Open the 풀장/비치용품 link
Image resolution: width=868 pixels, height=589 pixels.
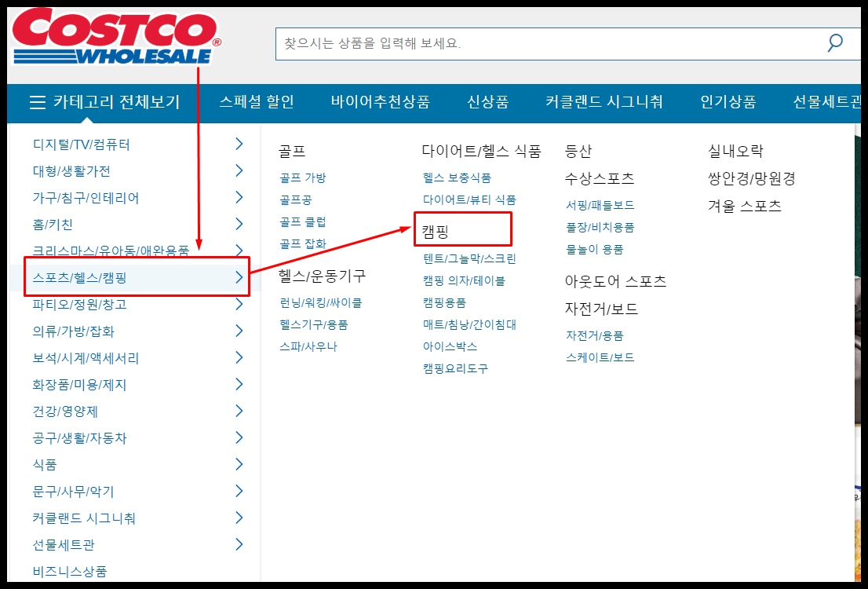click(600, 227)
